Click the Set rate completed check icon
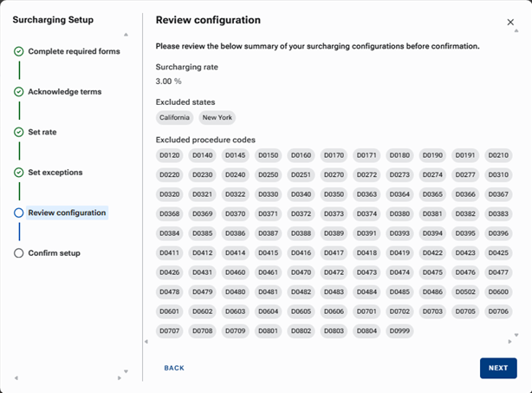This screenshot has height=393, width=532. tap(19, 132)
